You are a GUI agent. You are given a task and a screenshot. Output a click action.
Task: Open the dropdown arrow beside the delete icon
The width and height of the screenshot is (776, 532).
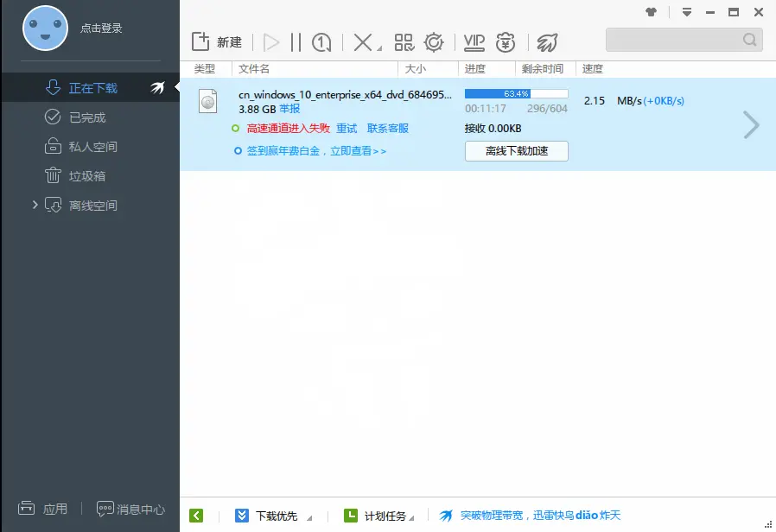click(x=379, y=48)
